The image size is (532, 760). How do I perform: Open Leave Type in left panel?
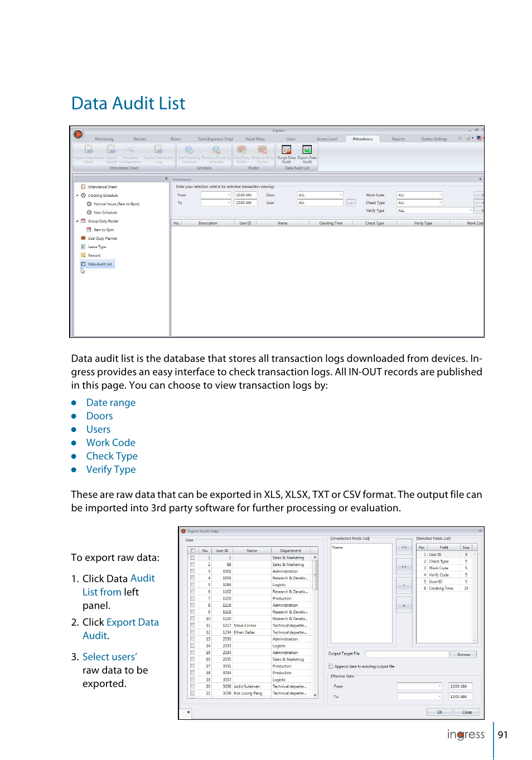96,247
